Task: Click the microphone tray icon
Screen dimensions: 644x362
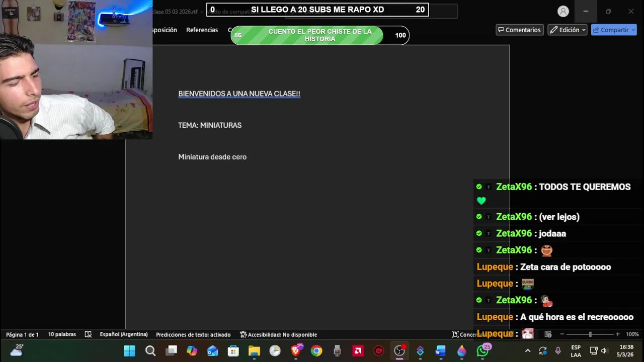Action: pyautogui.click(x=558, y=351)
